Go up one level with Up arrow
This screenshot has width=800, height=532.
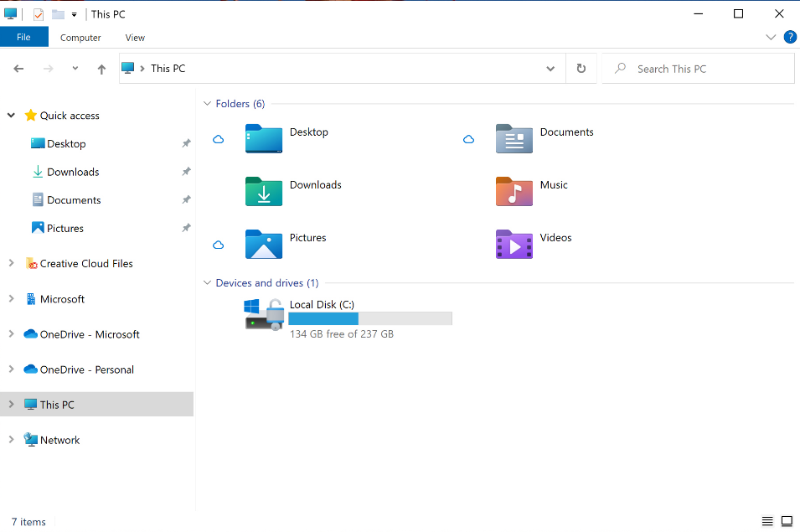pos(101,70)
